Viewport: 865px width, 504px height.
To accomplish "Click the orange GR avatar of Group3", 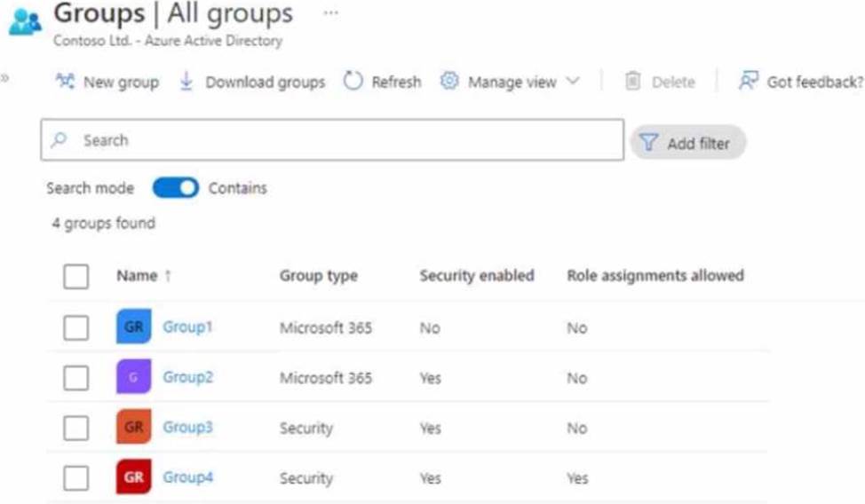I will [x=133, y=427].
